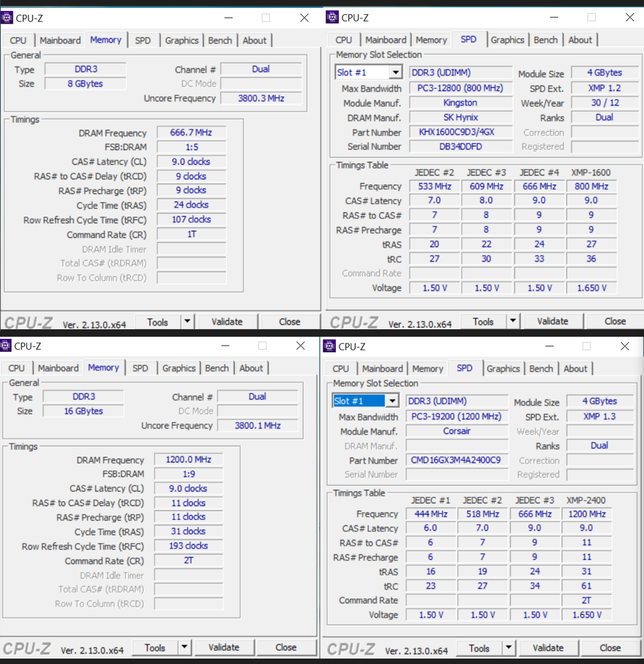Screen dimensions: 644x664
Task: Open the CPU tab in the 16 GBytes Memory window
Action: pos(16,369)
